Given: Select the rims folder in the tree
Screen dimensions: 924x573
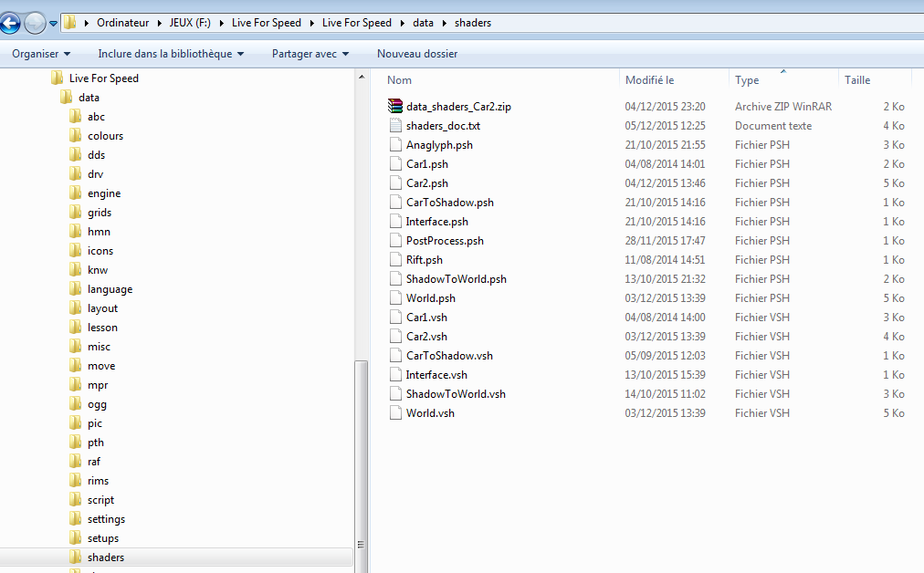Looking at the screenshot, I should 99,481.
